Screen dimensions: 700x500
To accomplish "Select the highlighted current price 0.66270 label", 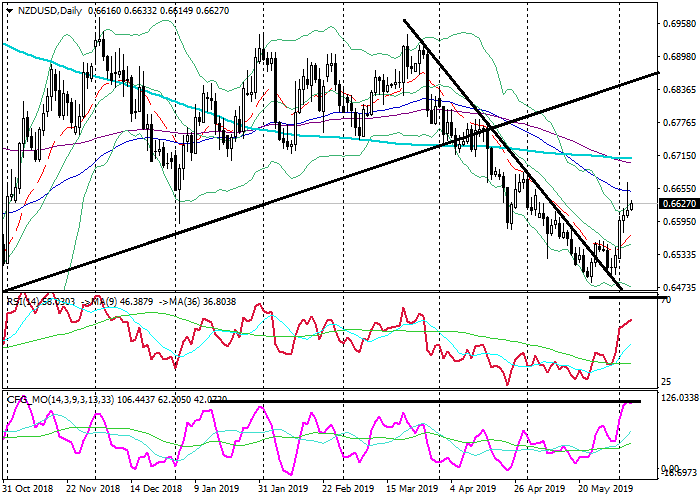I will [679, 204].
